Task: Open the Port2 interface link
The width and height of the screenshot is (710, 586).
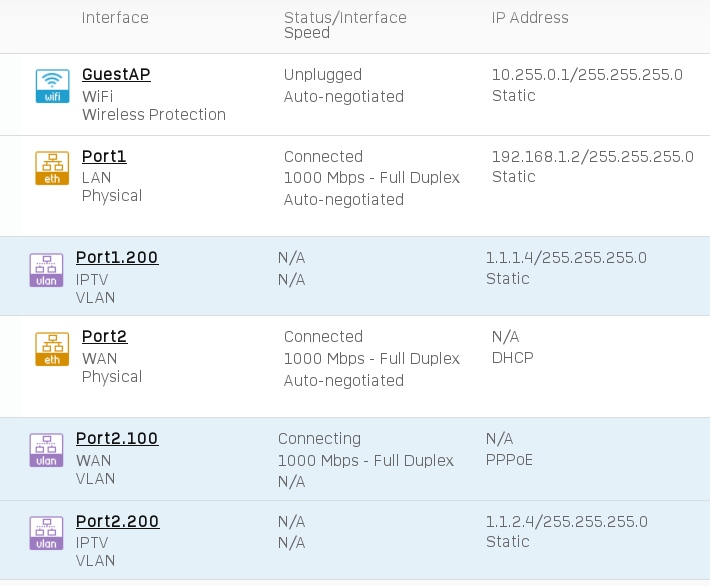Action: point(105,336)
